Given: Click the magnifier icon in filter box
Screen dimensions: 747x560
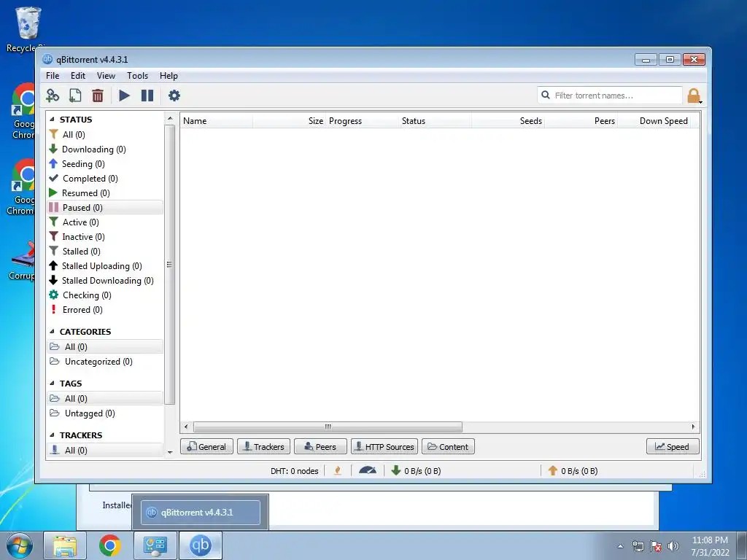Looking at the screenshot, I should click(546, 96).
